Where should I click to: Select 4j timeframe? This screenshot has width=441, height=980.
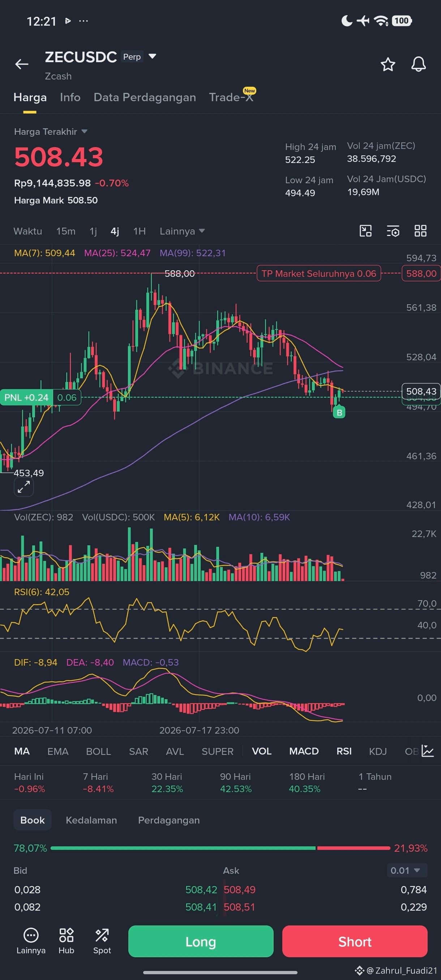(x=115, y=231)
